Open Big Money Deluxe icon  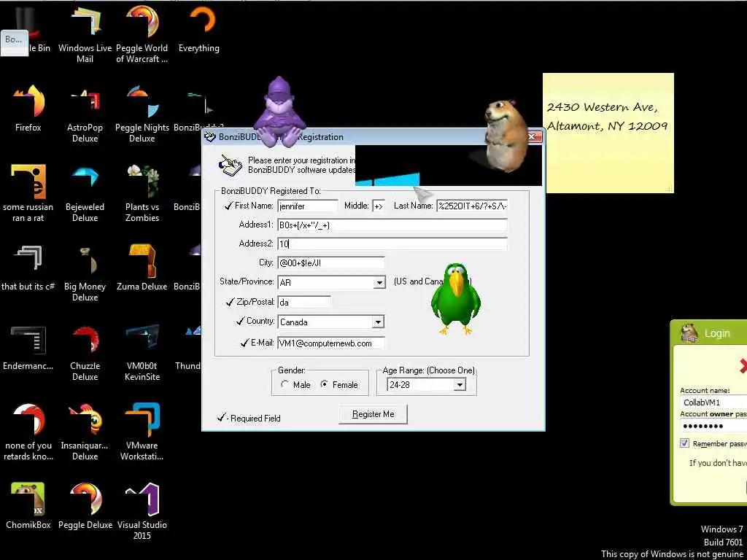(x=85, y=273)
